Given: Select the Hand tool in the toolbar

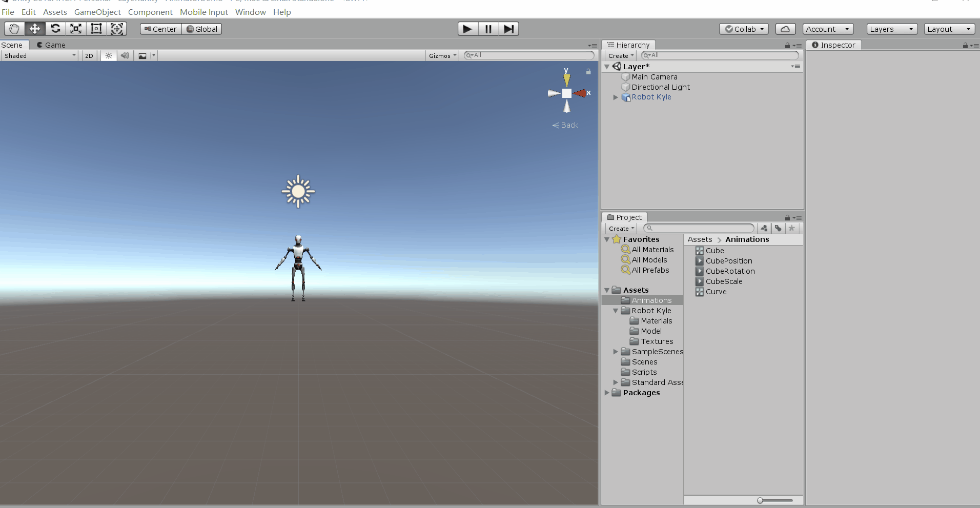Looking at the screenshot, I should 14,29.
